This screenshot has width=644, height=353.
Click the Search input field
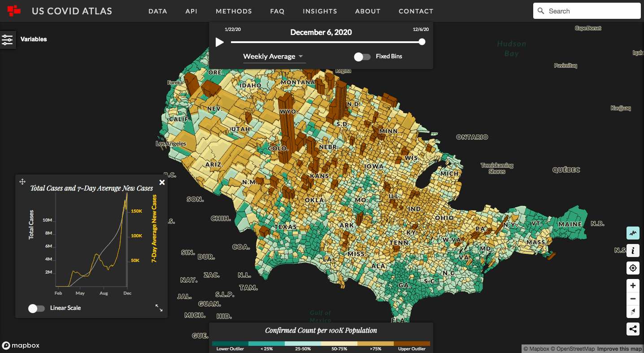[x=587, y=11]
